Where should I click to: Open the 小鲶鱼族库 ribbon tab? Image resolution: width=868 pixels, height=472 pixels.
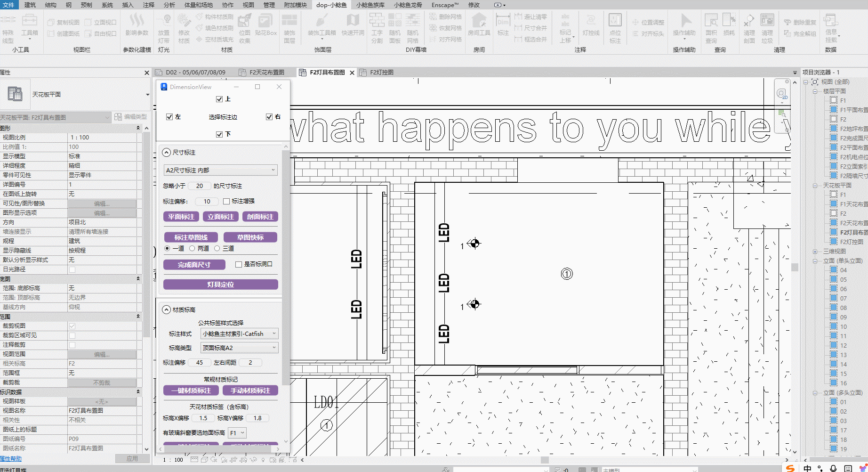click(370, 5)
